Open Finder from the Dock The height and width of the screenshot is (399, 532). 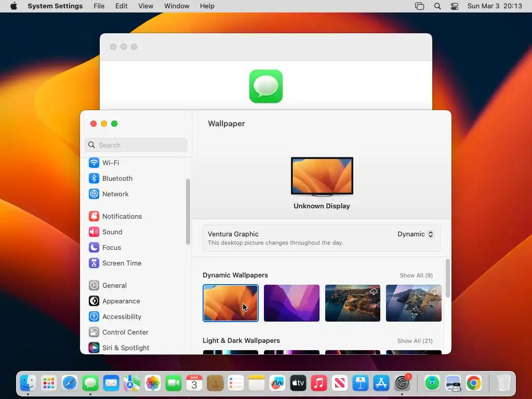pos(28,383)
